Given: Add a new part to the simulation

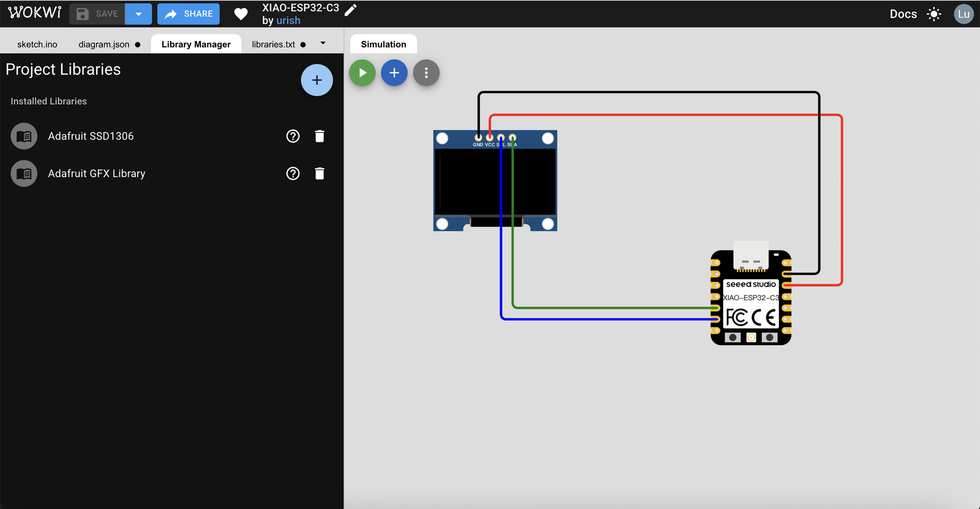Looking at the screenshot, I should click(394, 73).
